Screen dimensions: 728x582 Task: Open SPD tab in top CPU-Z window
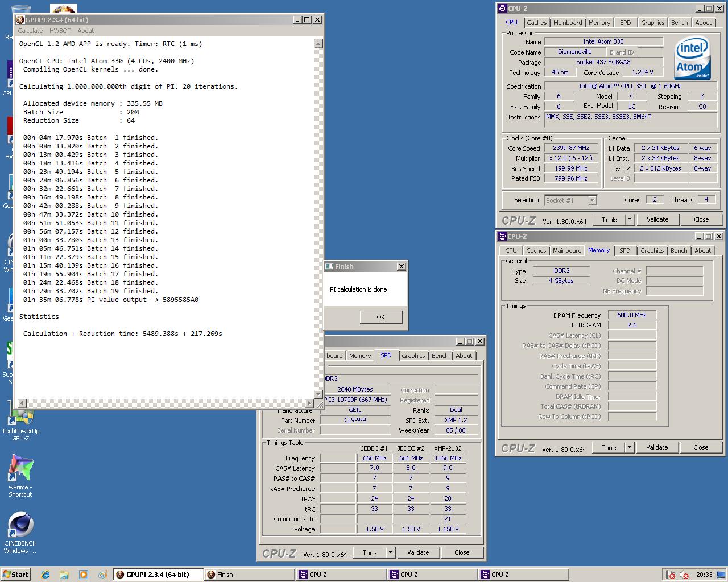point(626,23)
